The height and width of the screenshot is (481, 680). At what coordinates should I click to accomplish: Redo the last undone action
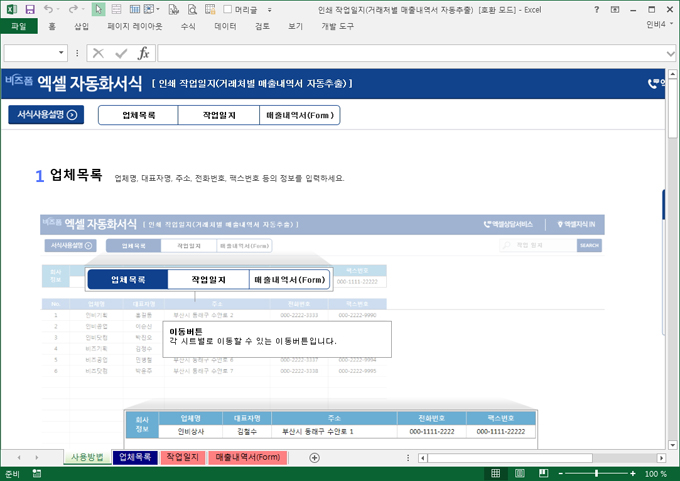73,9
